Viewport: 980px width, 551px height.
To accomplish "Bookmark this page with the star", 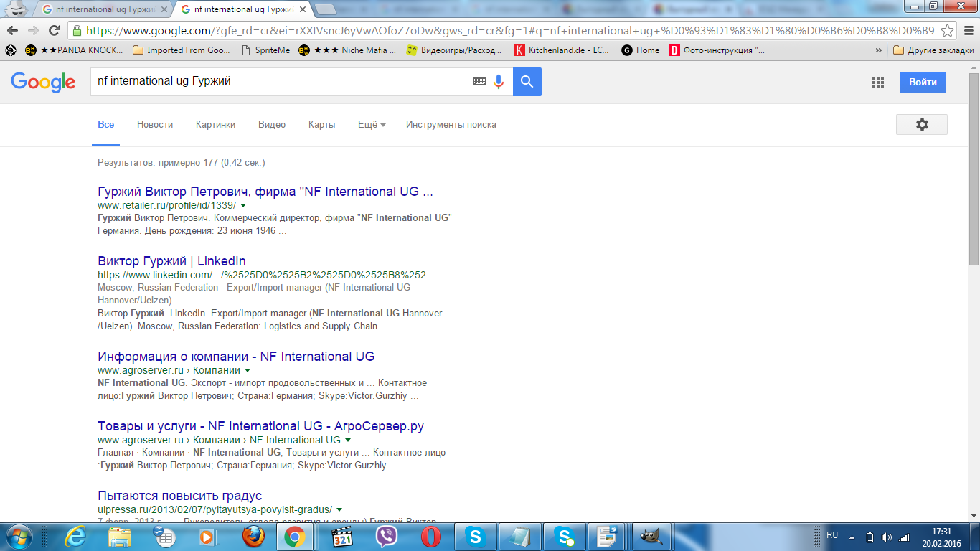I will point(948,30).
